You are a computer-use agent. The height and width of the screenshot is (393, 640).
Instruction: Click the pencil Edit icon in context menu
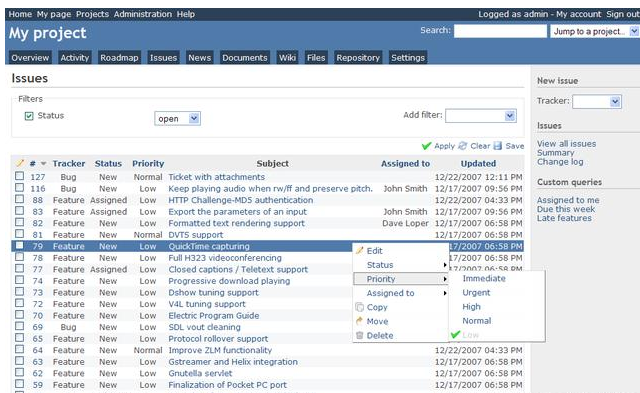(x=360, y=251)
